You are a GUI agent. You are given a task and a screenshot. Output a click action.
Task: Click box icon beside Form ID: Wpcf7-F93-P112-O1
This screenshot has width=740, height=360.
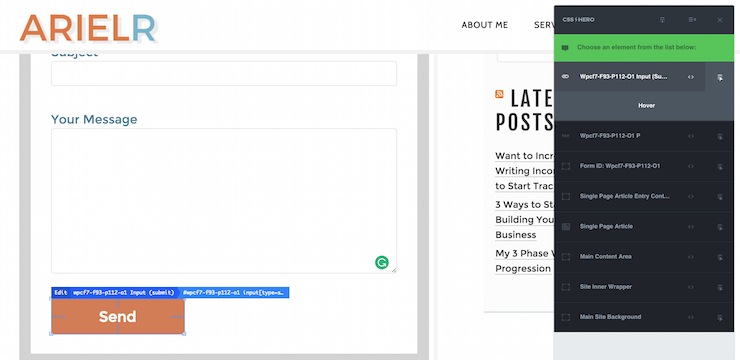566,166
